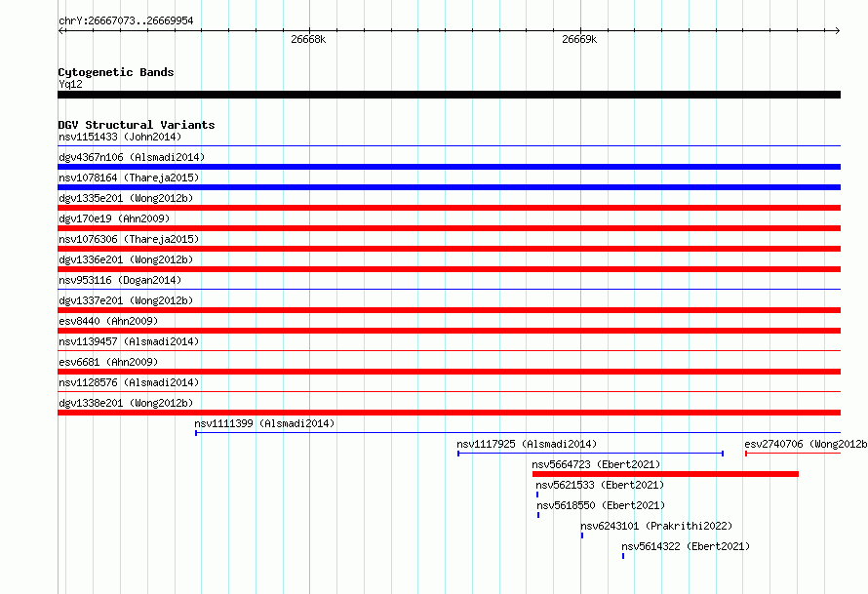Viewport: 868px width, 594px height.
Task: Click the dgv1337e201 (Wong2012b) label
Action: tap(126, 300)
